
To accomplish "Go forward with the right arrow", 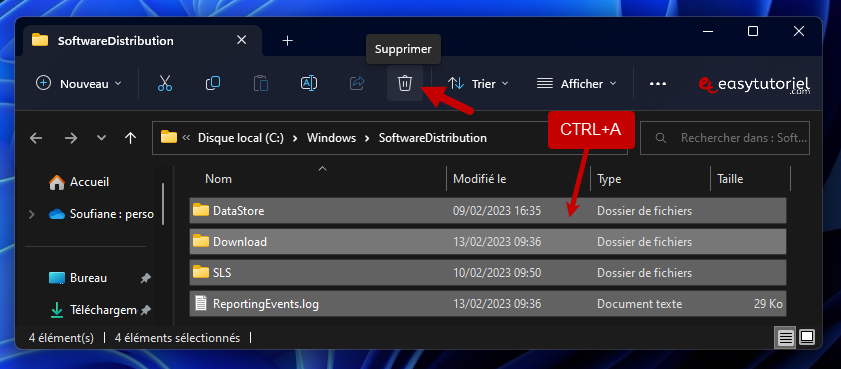I will coord(70,138).
